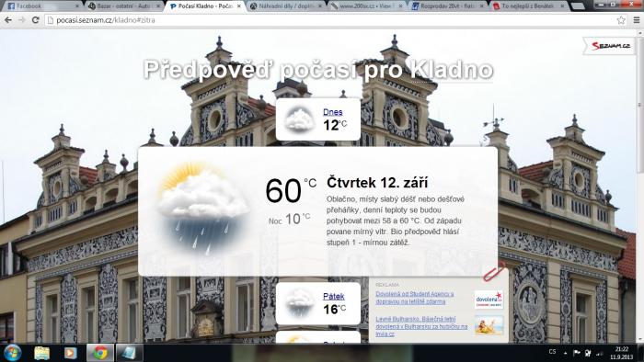Close the Počasí Kladno tab

[239, 6]
